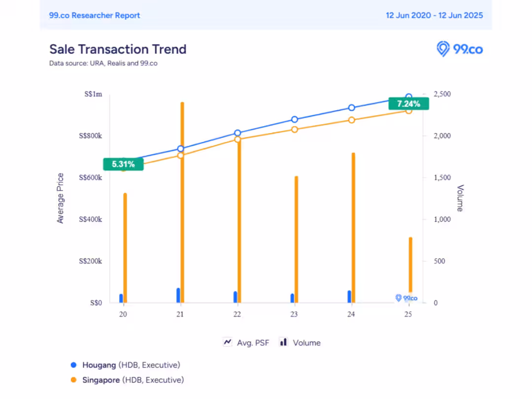Toggle the Avg. PSF legend item

[x=246, y=342]
